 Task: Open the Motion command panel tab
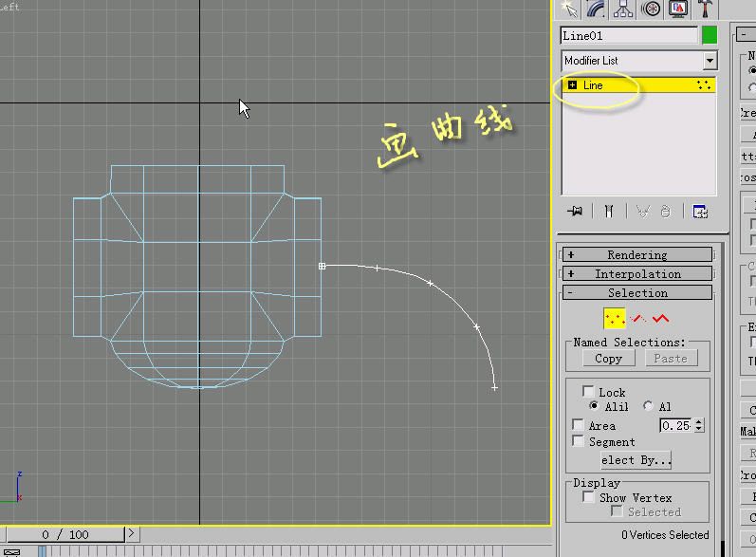click(x=651, y=9)
